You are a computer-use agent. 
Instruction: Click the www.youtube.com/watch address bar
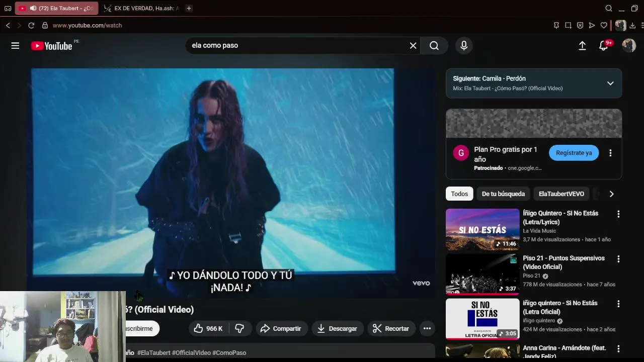87,25
